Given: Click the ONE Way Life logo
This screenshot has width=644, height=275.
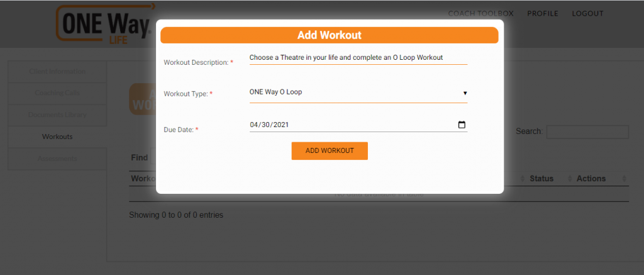Looking at the screenshot, I should [x=105, y=24].
